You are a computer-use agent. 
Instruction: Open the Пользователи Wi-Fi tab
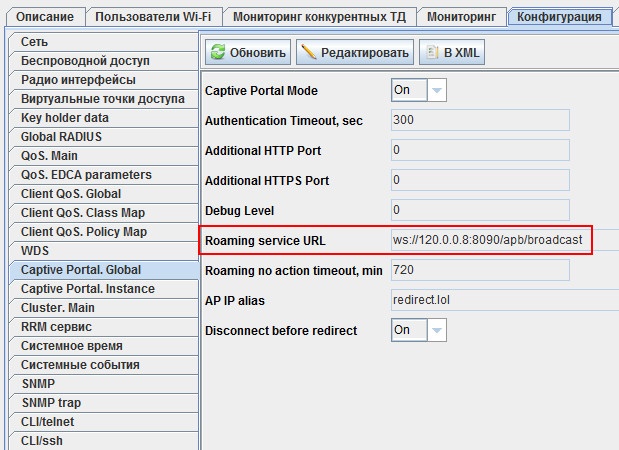152,17
